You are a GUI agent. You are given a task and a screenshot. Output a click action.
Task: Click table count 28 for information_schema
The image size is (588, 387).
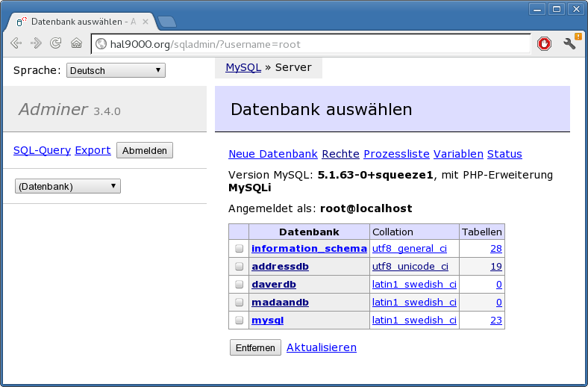click(496, 249)
